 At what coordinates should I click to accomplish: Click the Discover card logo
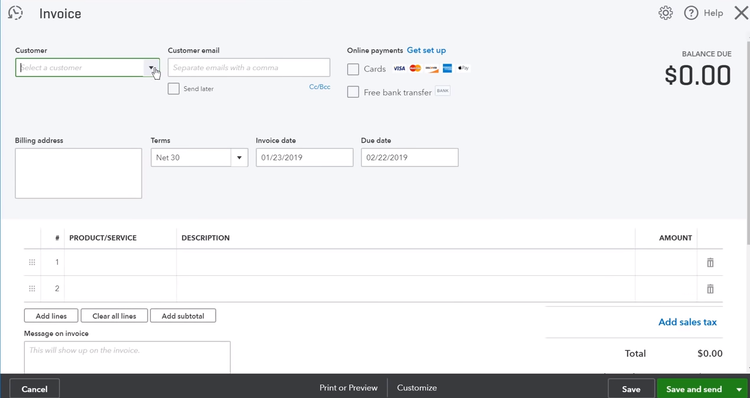click(x=431, y=68)
